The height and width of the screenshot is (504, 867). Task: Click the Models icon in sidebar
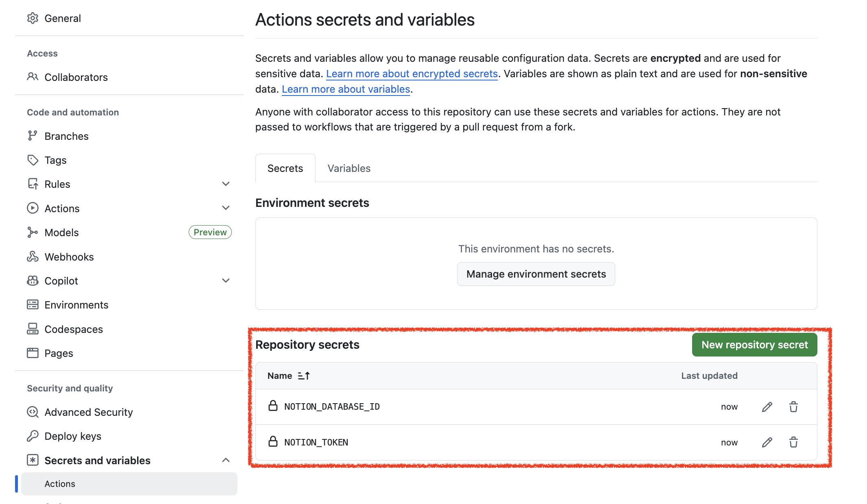coord(33,232)
